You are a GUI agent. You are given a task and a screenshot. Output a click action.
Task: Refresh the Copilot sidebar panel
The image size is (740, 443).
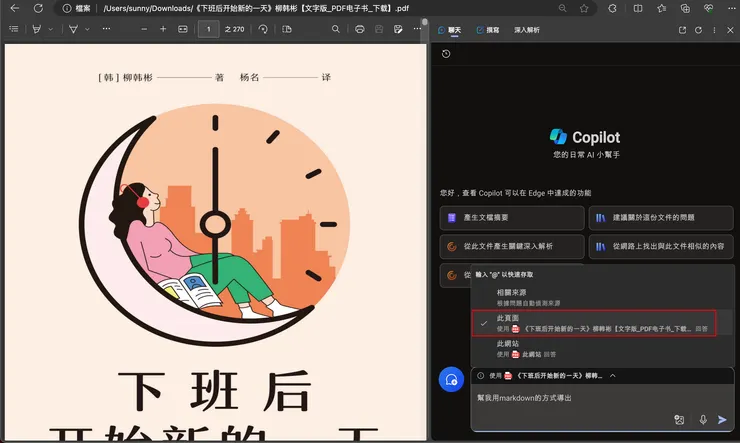(x=698, y=30)
